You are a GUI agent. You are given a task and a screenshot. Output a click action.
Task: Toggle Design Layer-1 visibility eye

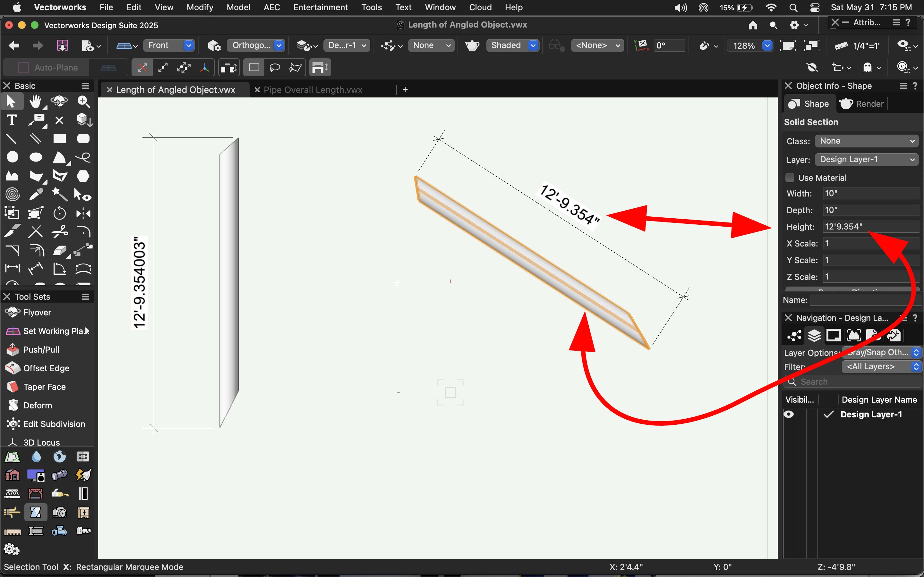click(x=789, y=414)
